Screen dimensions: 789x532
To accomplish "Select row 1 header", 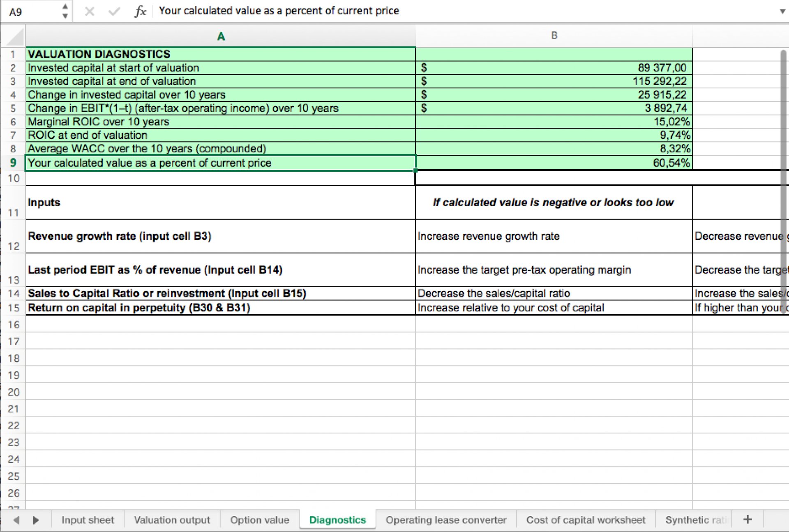I will pyautogui.click(x=13, y=54).
